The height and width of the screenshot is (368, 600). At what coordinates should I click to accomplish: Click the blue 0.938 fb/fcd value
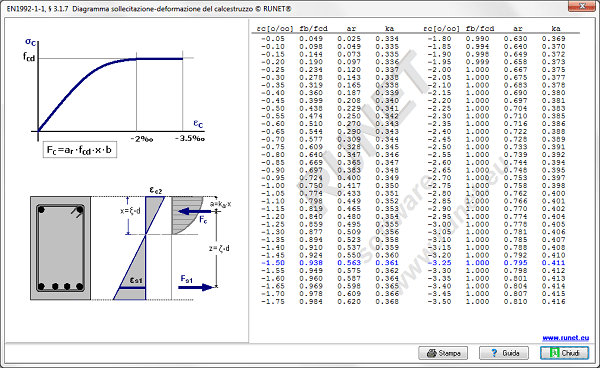click(x=311, y=263)
